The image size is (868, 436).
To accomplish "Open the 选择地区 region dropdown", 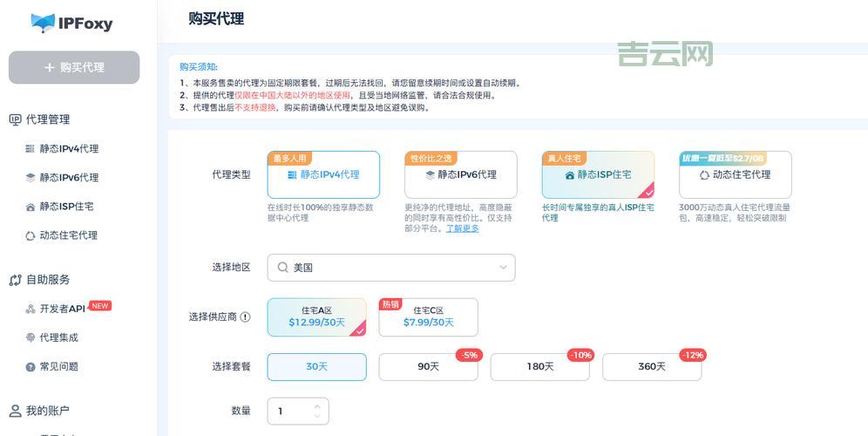I will pyautogui.click(x=390, y=268).
